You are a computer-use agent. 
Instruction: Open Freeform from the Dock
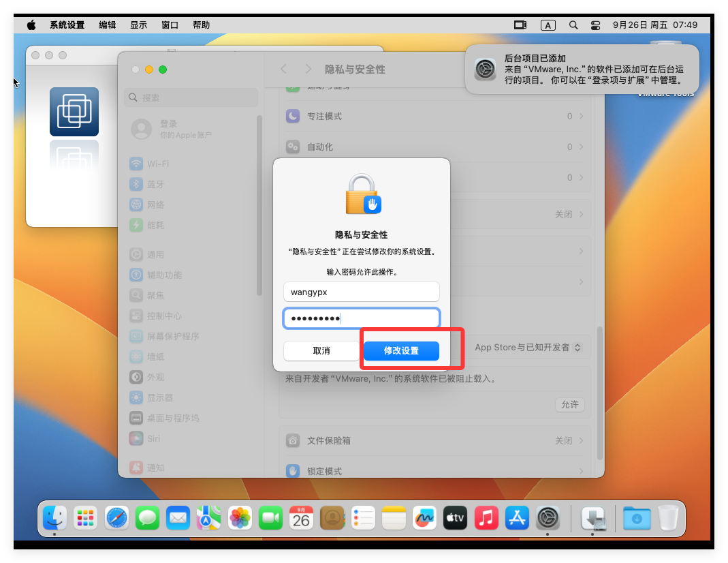(425, 517)
